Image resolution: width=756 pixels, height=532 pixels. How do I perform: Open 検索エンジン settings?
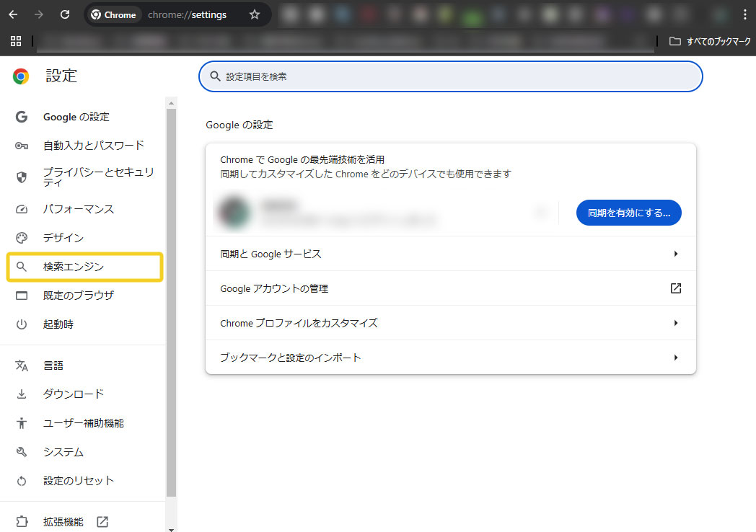coord(85,267)
